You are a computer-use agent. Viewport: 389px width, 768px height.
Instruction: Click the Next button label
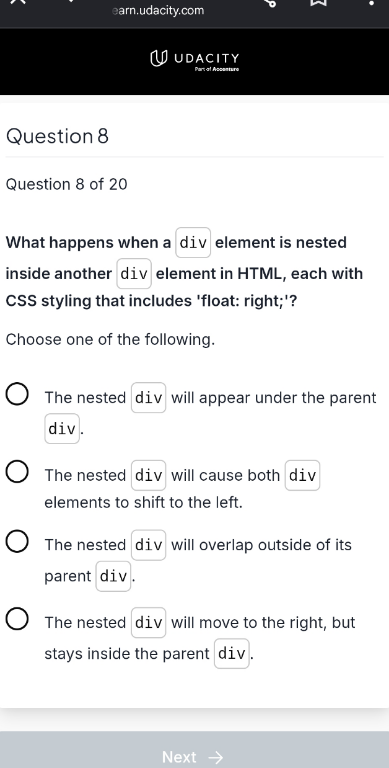click(179, 757)
